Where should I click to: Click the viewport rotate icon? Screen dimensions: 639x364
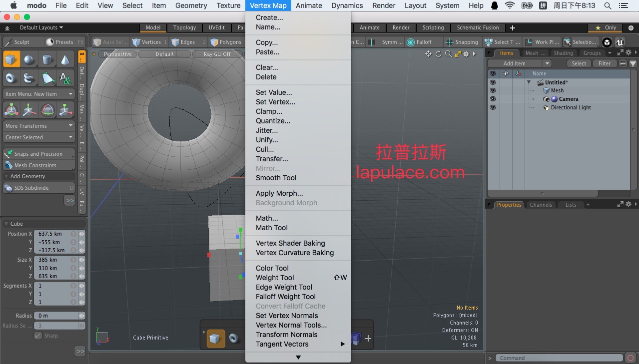pyautogui.click(x=439, y=54)
